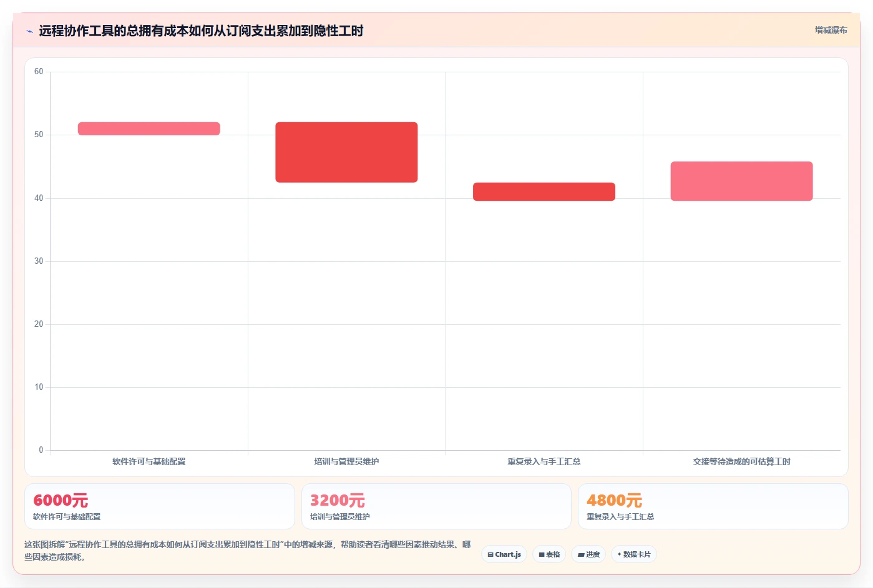Select the 4800元 data card

click(713, 506)
